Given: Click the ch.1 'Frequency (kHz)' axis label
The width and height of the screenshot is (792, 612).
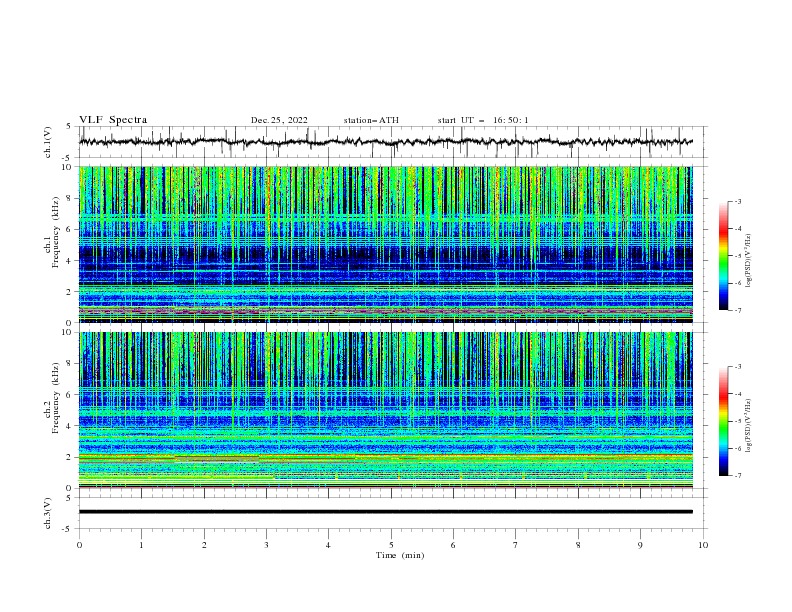Looking at the screenshot, I should coord(56,233).
